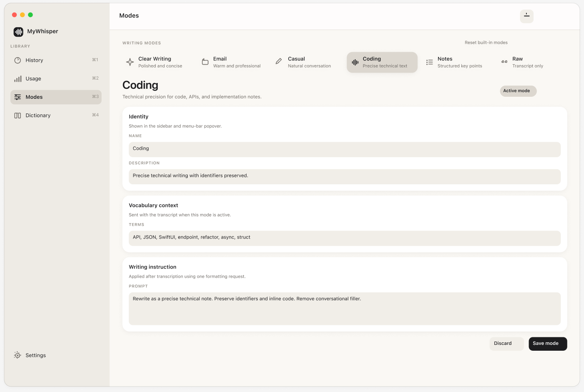
Task: Click the Modes page title
Action: pyautogui.click(x=129, y=16)
